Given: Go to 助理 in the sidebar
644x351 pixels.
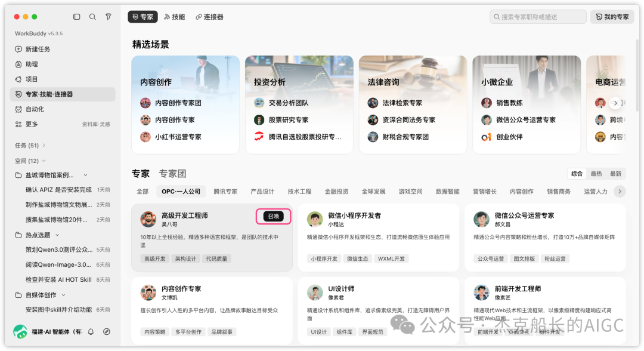Looking at the screenshot, I should pyautogui.click(x=63, y=64).
